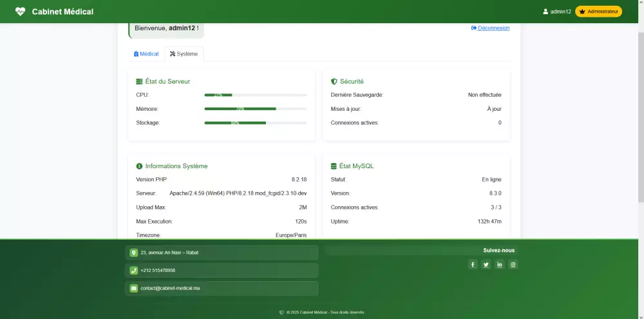Viewport: 644px width, 319px height.
Task: Click the Mémoire usage progress bar
Action: coord(256,109)
